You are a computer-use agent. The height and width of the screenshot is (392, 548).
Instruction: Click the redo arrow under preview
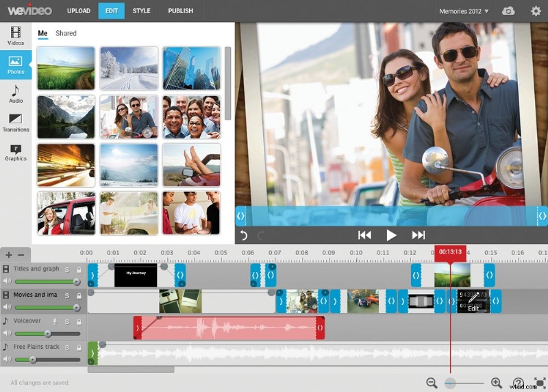pos(260,235)
